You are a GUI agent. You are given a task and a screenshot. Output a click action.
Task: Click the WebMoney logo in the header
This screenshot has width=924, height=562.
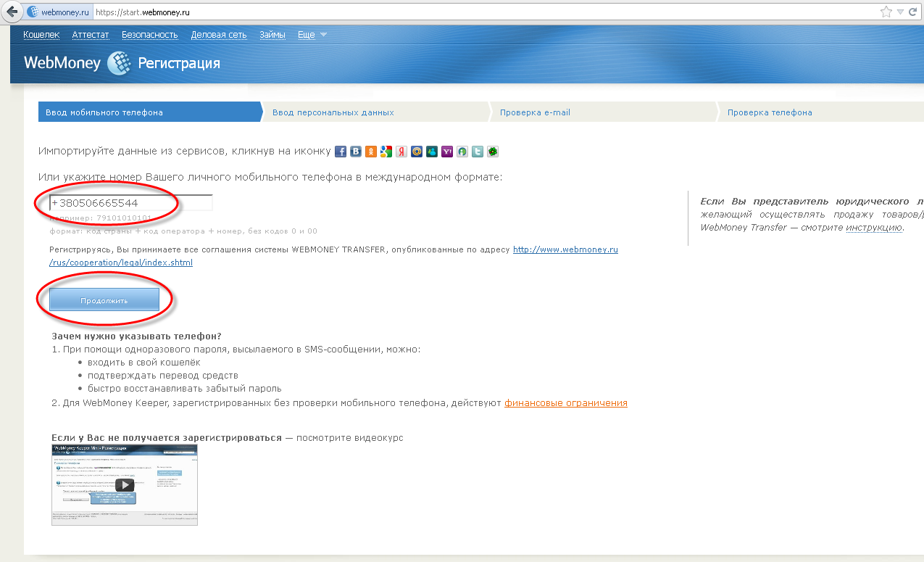[78, 63]
